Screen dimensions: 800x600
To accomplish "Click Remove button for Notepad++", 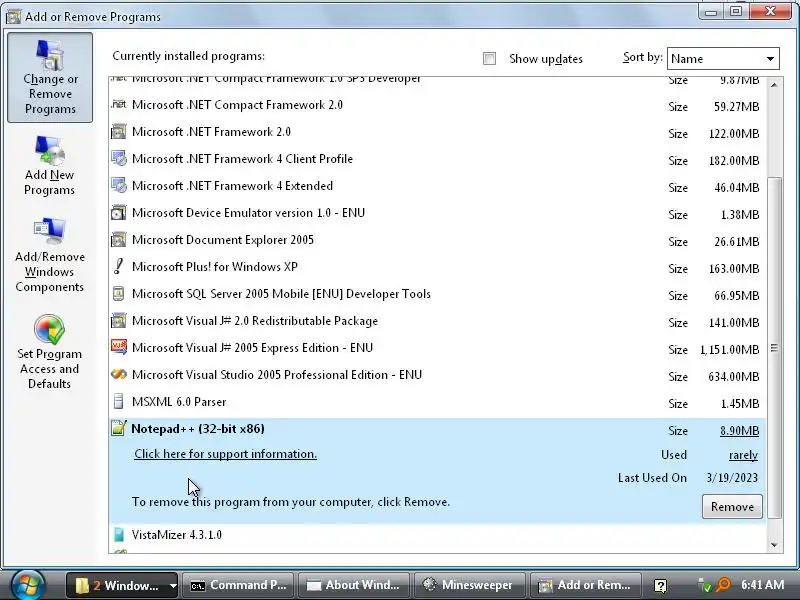I will (732, 507).
